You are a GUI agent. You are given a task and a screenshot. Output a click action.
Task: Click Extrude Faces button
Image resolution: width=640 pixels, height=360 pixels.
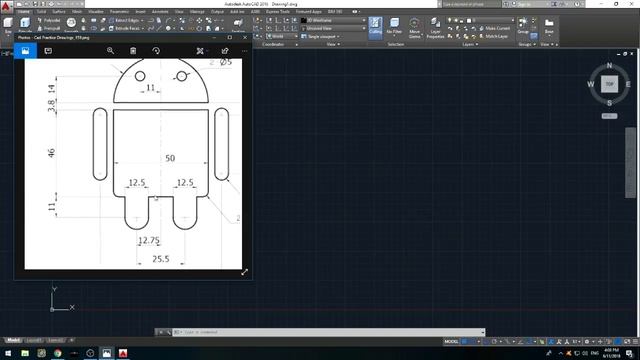[125, 28]
